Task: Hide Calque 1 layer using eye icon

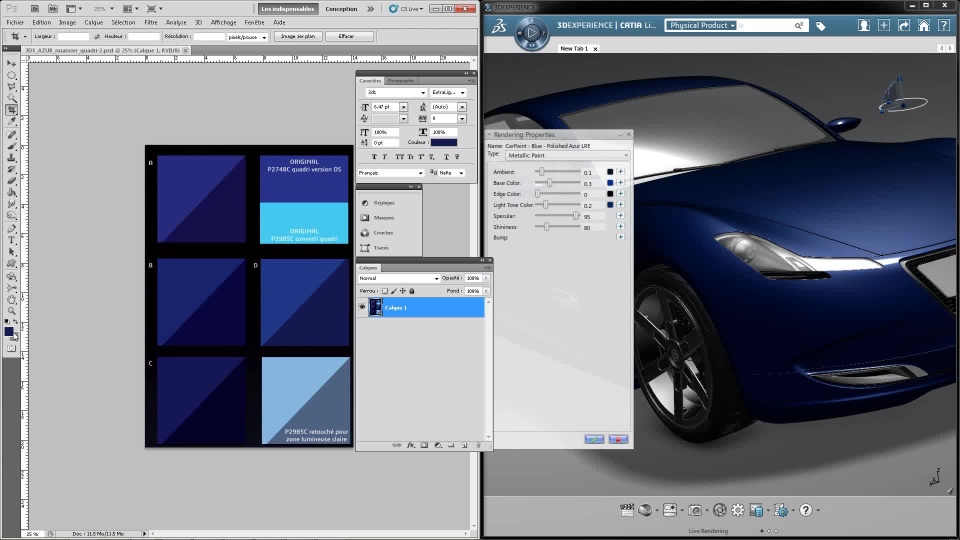Action: 362,308
